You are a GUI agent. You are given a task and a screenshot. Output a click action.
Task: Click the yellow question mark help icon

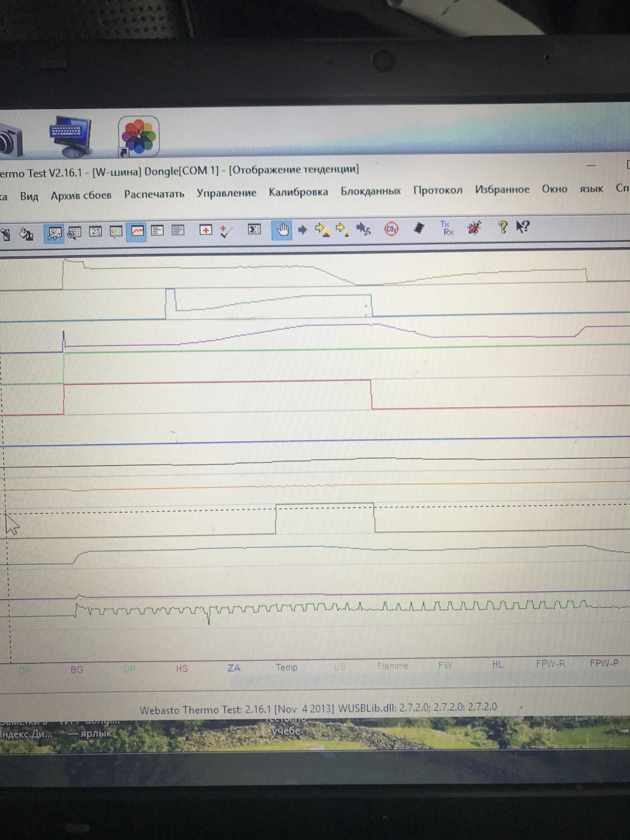click(503, 227)
